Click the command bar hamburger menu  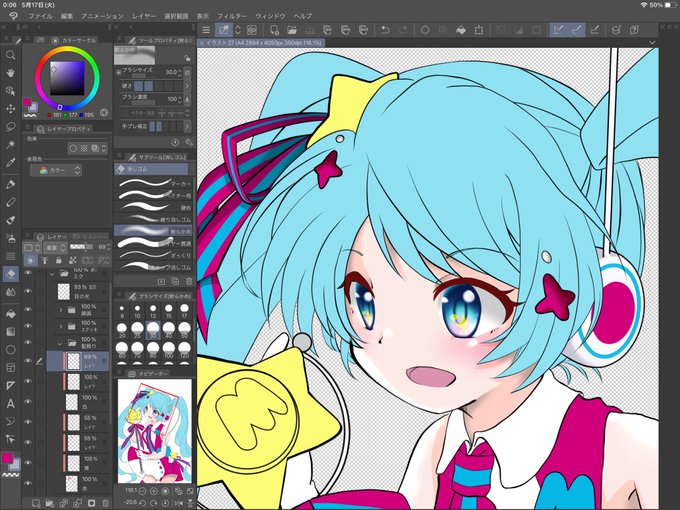click(206, 30)
